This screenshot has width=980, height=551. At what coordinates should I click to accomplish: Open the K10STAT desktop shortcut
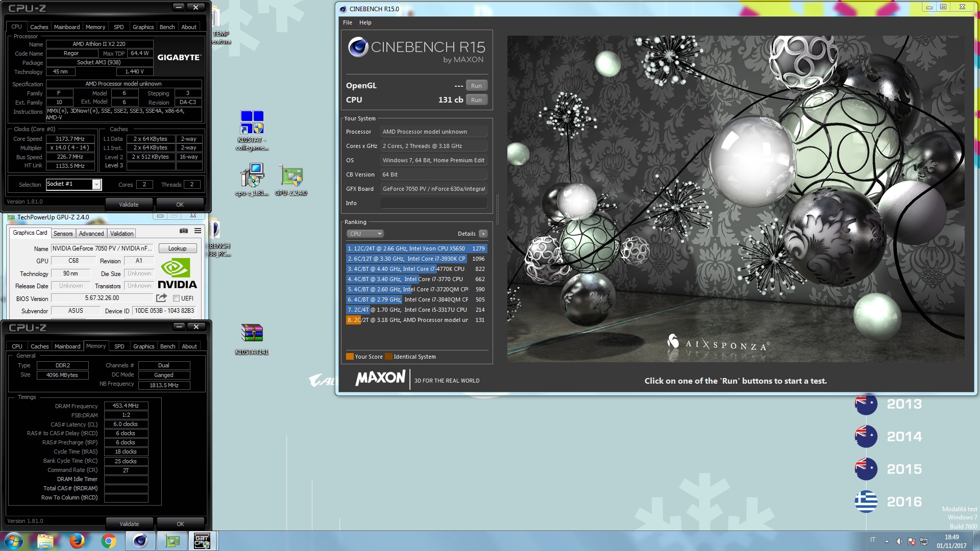[x=252, y=131]
